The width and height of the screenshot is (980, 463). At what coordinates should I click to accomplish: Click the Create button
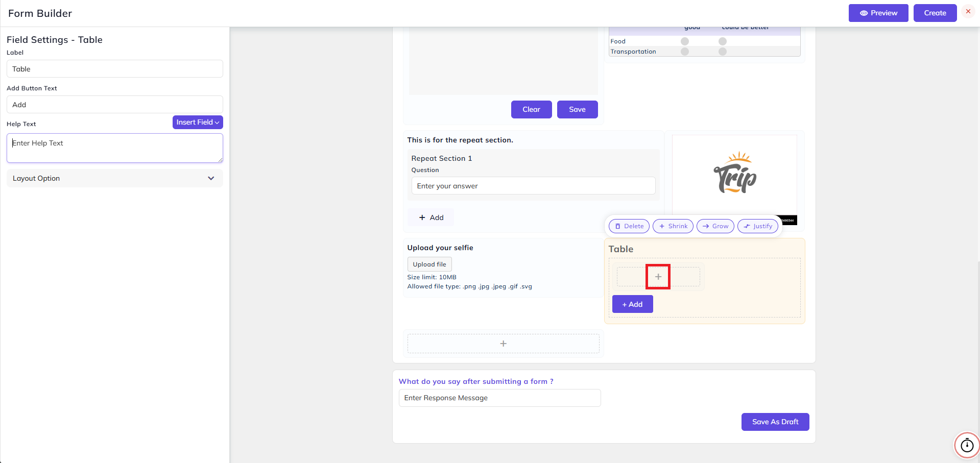coord(935,13)
